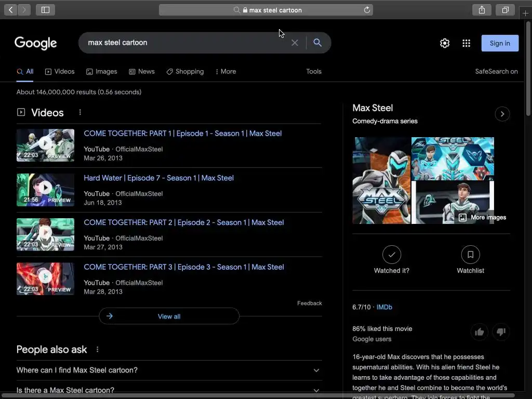This screenshot has height=399, width=532.
Task: Click the More images button
Action: 482,218
